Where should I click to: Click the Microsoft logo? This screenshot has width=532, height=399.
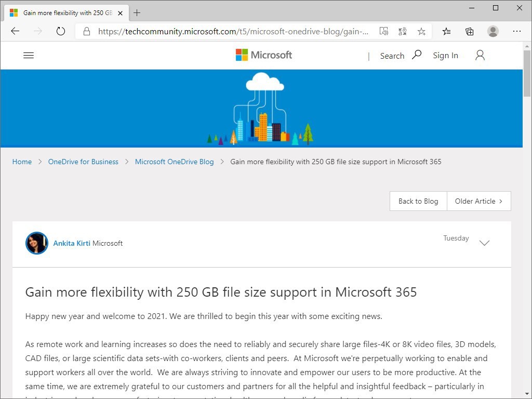click(x=264, y=55)
